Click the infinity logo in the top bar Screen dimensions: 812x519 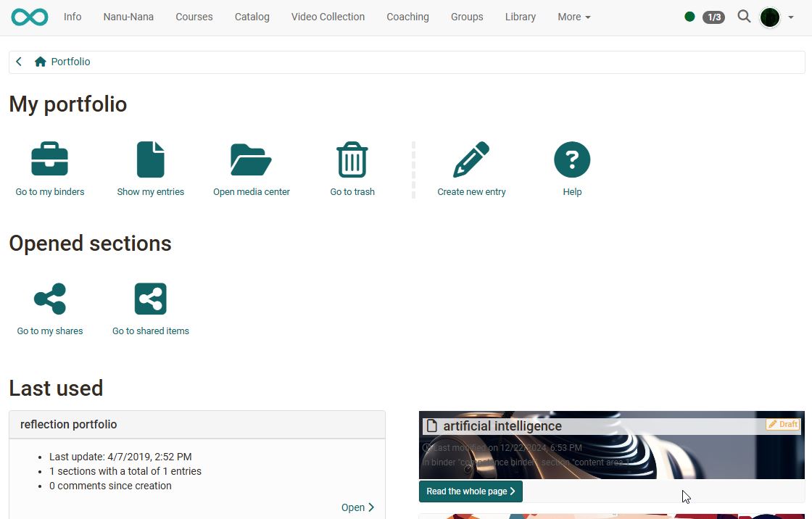tap(29, 17)
